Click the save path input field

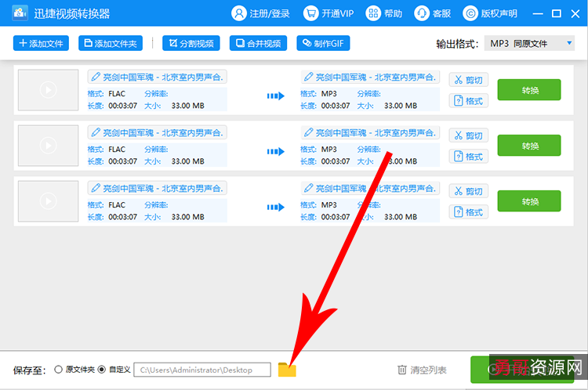[x=202, y=370]
